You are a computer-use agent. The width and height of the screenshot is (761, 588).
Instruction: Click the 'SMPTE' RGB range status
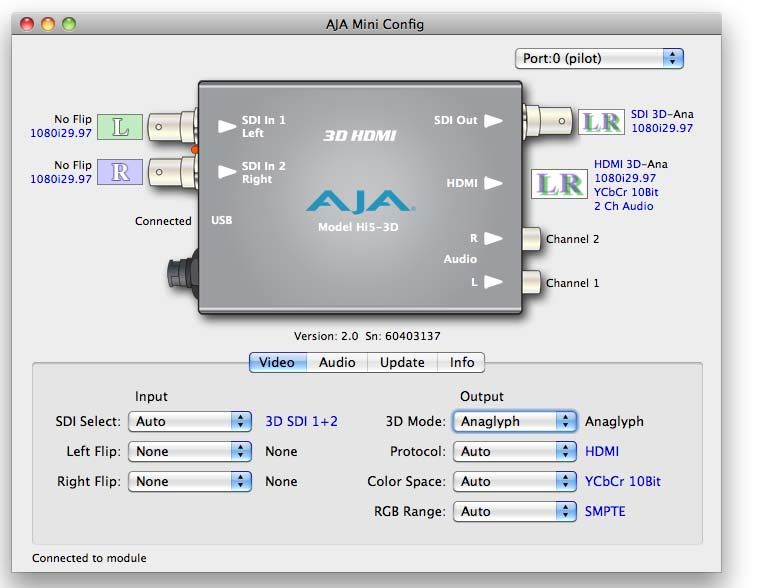point(605,511)
